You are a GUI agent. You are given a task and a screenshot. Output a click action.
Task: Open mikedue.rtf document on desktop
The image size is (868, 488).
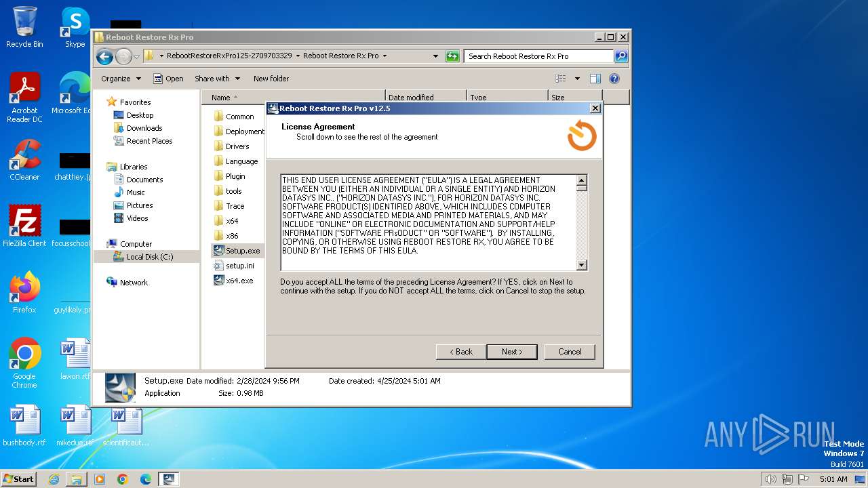[x=75, y=426]
